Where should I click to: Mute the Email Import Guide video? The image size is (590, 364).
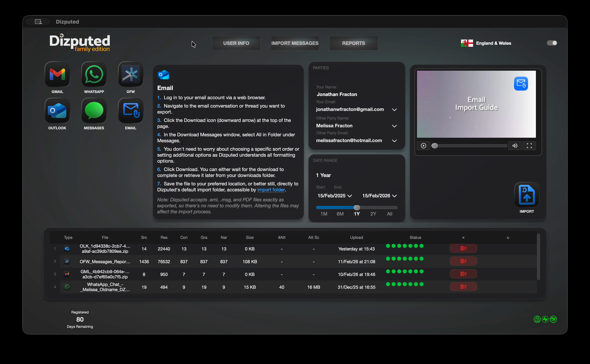pyautogui.click(x=515, y=146)
